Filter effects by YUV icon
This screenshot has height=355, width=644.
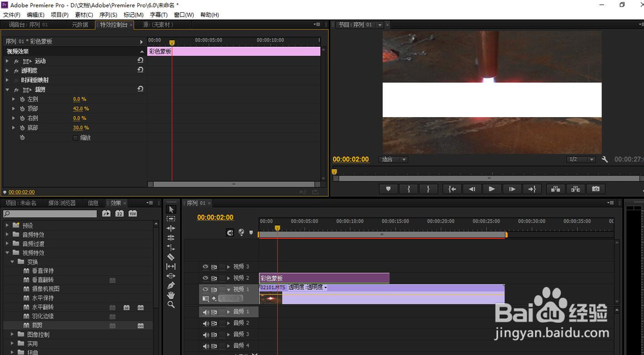point(133,214)
